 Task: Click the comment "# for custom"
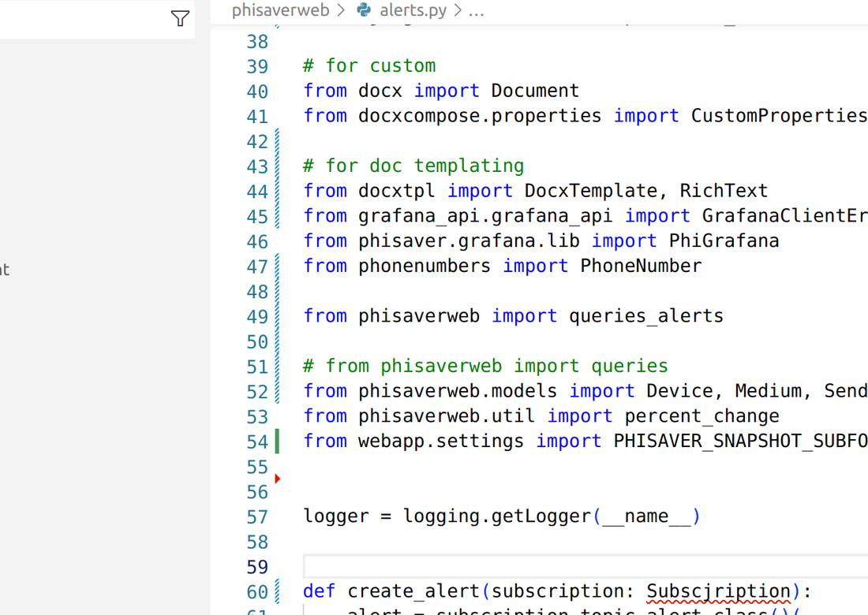click(369, 65)
